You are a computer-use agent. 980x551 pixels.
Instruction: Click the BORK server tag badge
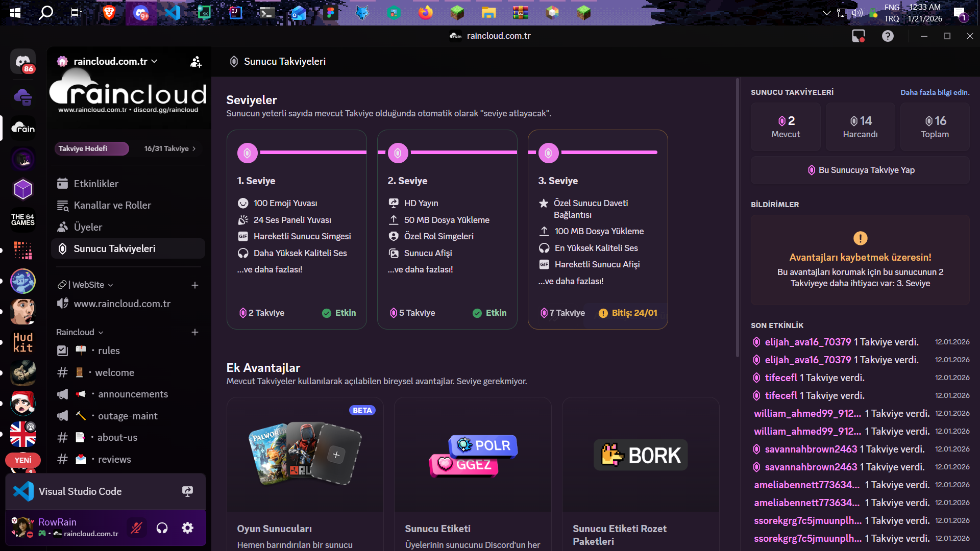pos(641,455)
